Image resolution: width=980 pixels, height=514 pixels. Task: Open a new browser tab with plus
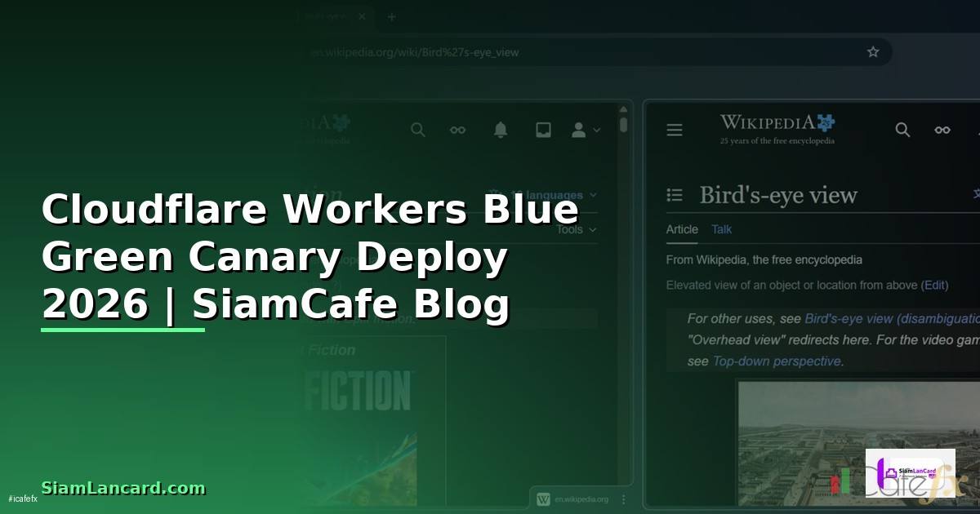click(x=391, y=16)
